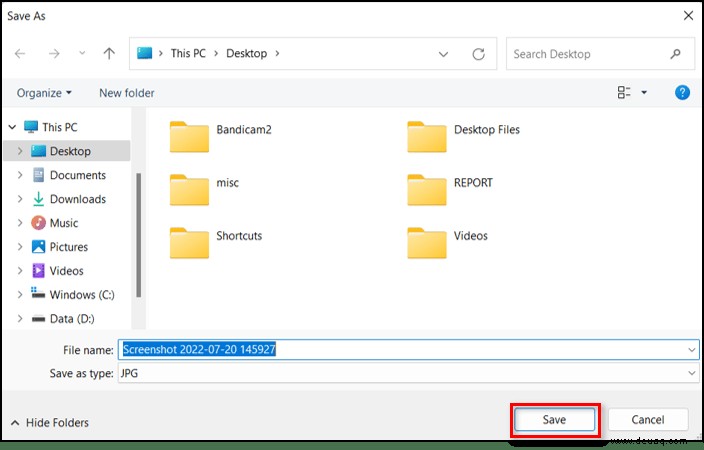
Task: Close the Save As dialog
Action: coord(688,16)
